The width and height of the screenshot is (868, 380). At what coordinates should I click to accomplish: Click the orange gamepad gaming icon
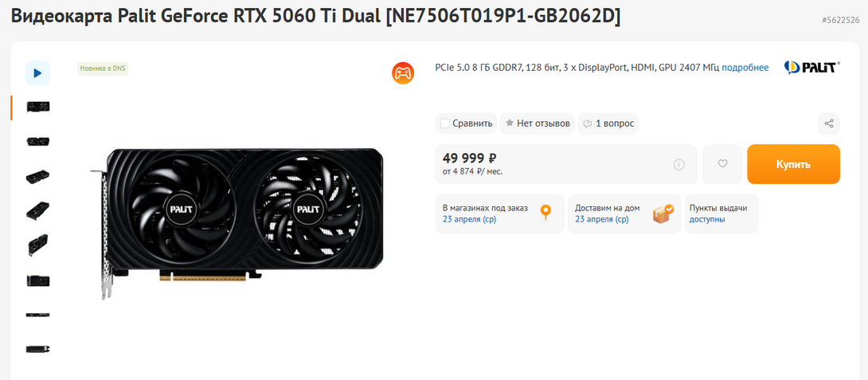[x=403, y=73]
